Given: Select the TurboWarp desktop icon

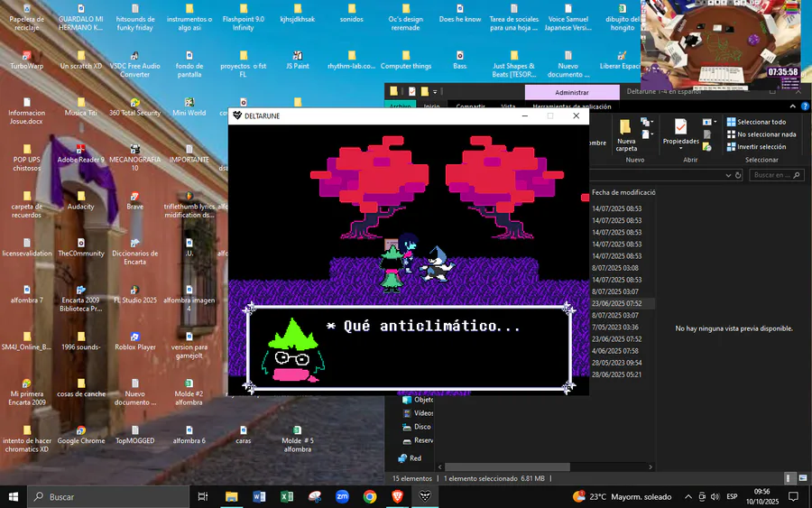Looking at the screenshot, I should tap(27, 60).
